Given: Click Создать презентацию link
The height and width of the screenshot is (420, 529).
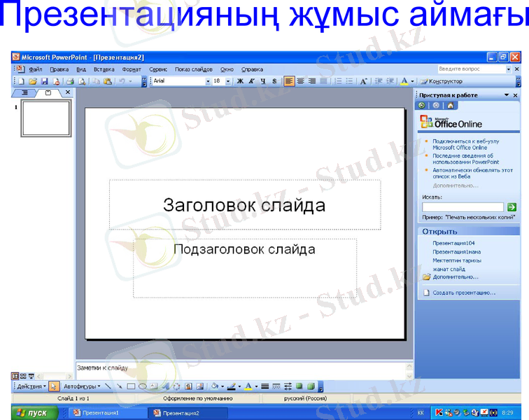Looking at the screenshot, I should (x=464, y=293).
